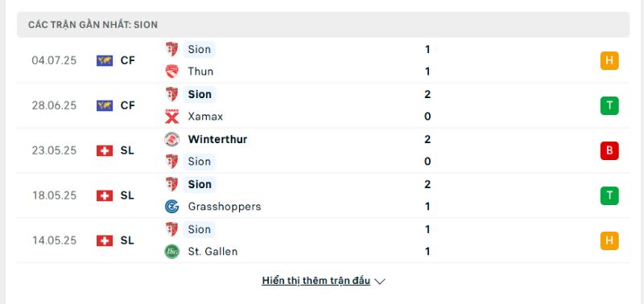The height and width of the screenshot is (304, 644).
Task: Click the green T result badge for Xamax match
Action: [609, 106]
